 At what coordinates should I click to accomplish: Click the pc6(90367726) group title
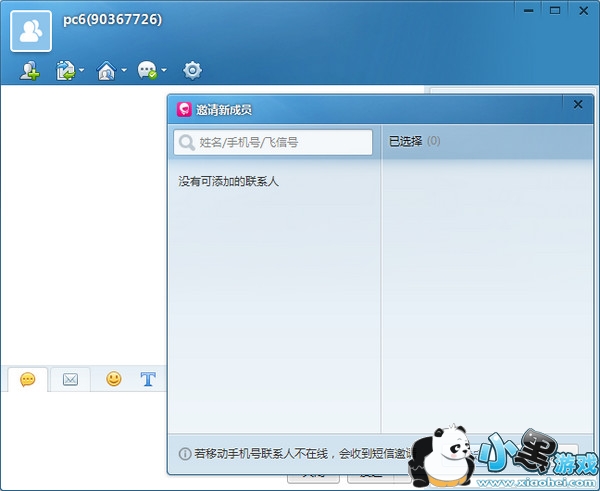112,20
